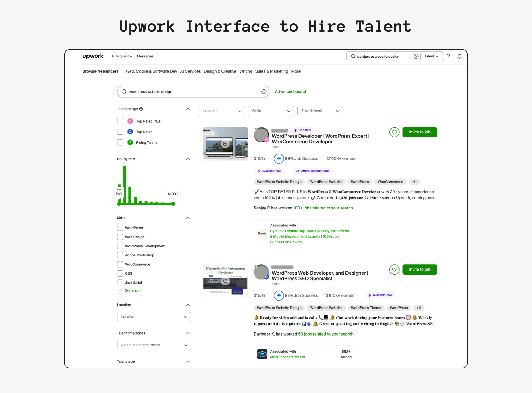Open the Talent search-type dropdown
The width and height of the screenshot is (532, 393).
tap(431, 56)
